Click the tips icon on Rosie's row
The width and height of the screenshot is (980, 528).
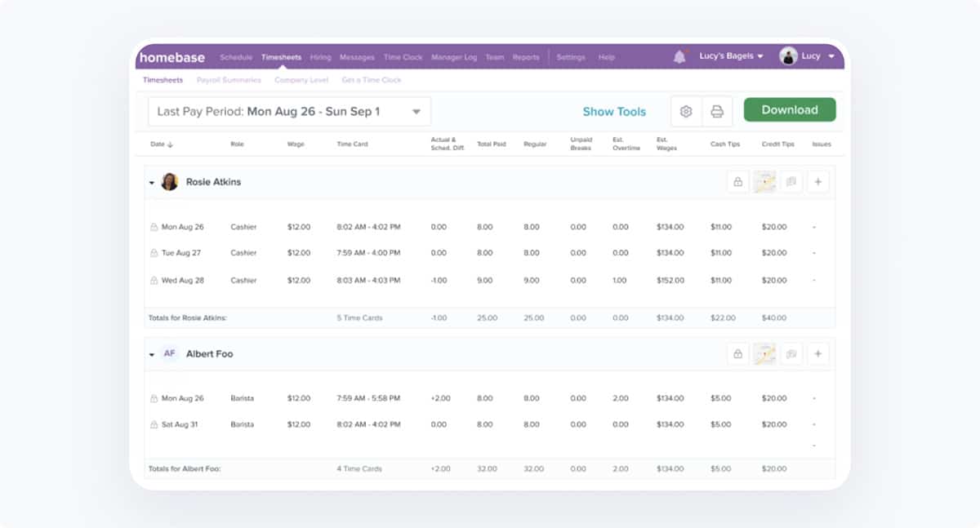(764, 181)
